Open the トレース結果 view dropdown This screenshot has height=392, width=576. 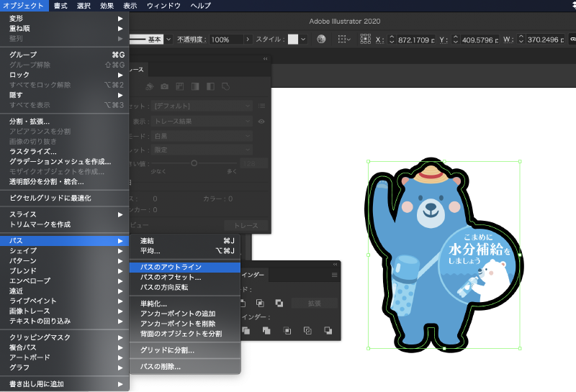coord(202,122)
